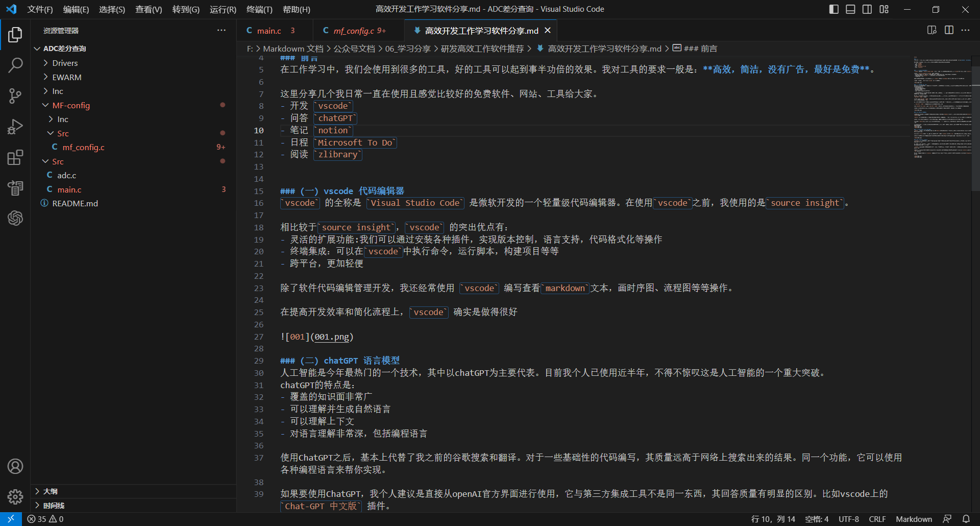The height and width of the screenshot is (526, 980).
Task: Click the feedback icon in status bar
Action: (947, 519)
